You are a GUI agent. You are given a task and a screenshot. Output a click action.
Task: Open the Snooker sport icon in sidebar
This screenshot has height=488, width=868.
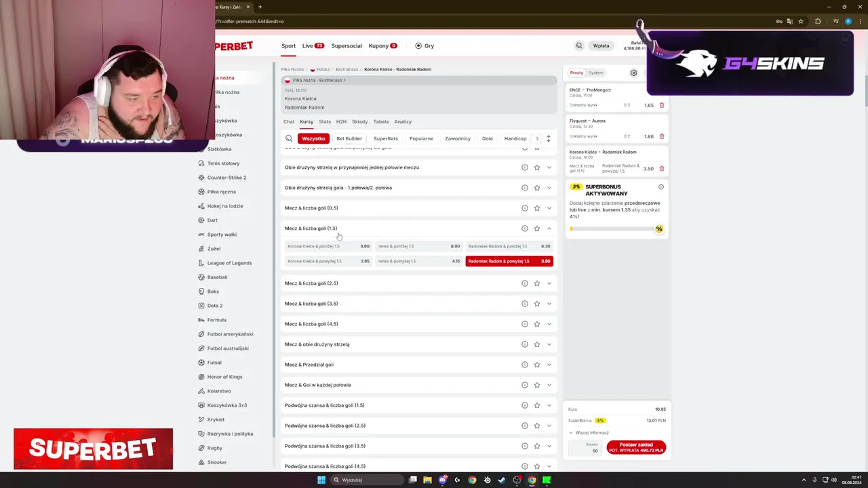coord(201,462)
